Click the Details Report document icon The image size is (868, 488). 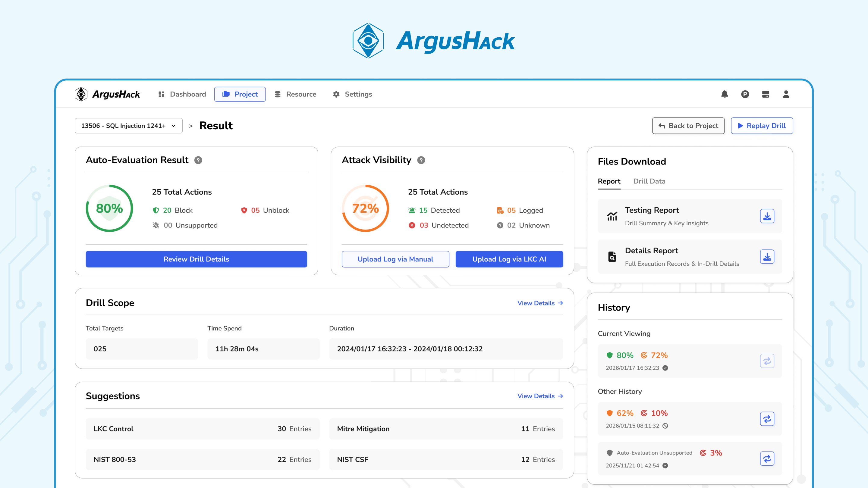[x=612, y=257]
